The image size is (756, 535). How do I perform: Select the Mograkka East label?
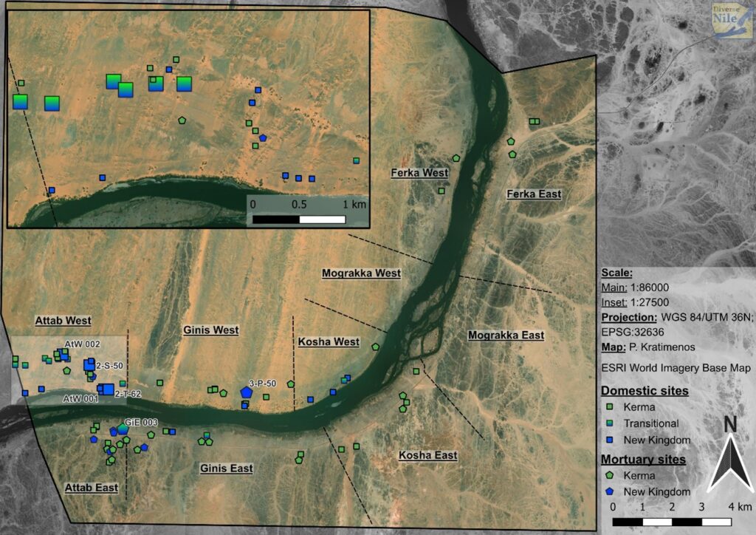[x=506, y=335]
